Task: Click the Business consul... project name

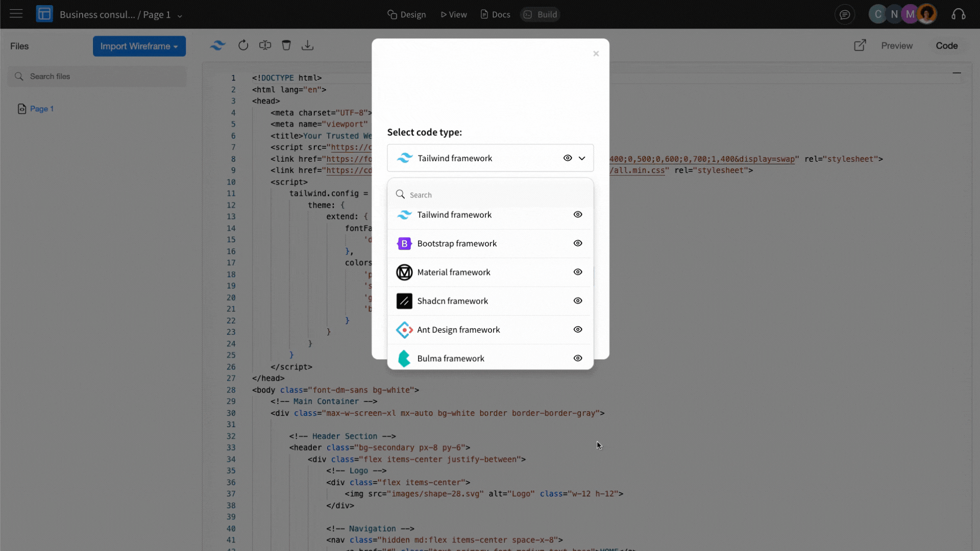Action: 97,14
